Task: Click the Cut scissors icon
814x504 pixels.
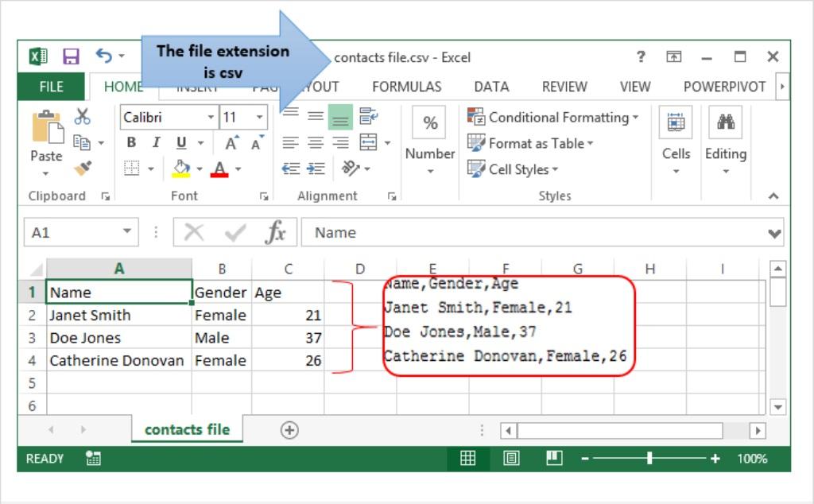Action: [82, 116]
